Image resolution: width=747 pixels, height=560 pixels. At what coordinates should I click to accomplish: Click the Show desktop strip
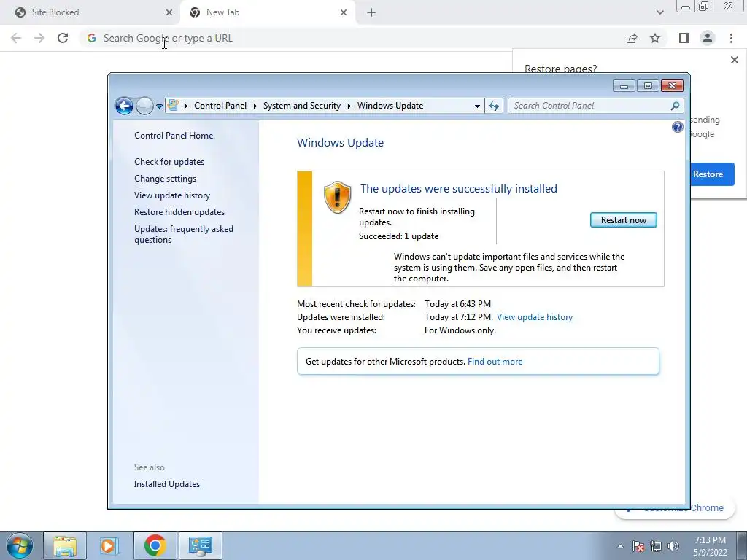click(741, 545)
